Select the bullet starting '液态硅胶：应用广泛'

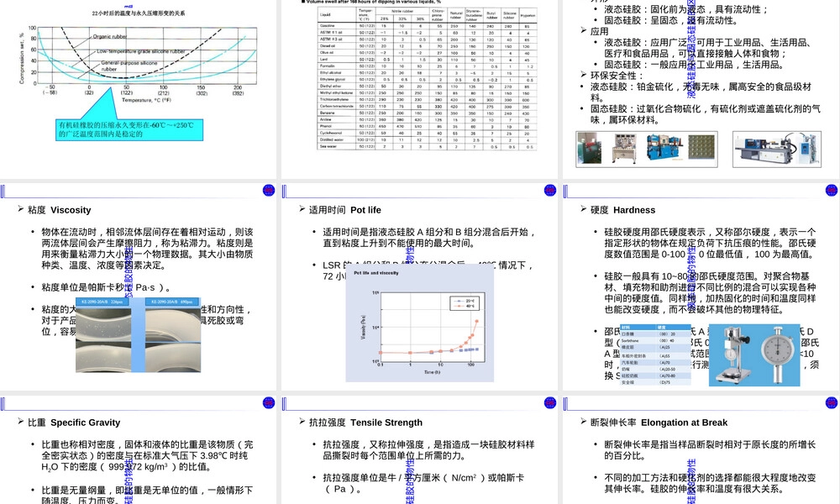(x=711, y=48)
